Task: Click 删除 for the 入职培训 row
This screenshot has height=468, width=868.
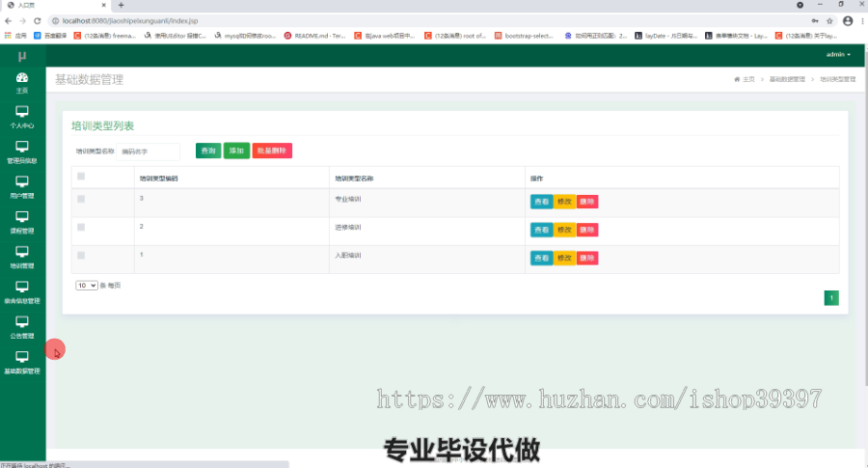Action: tap(586, 258)
